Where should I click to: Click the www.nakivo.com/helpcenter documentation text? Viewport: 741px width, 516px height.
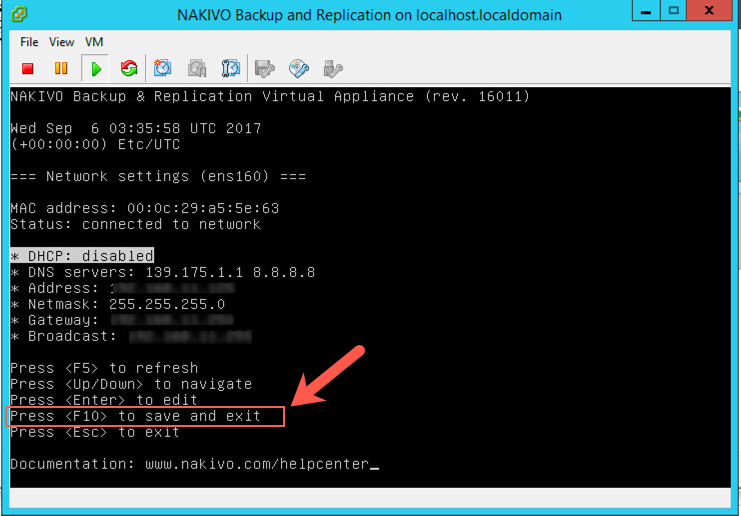(x=257, y=464)
